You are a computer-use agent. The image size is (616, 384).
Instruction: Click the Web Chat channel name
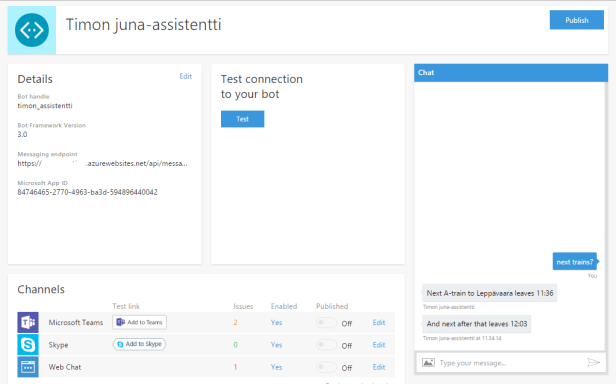point(65,367)
